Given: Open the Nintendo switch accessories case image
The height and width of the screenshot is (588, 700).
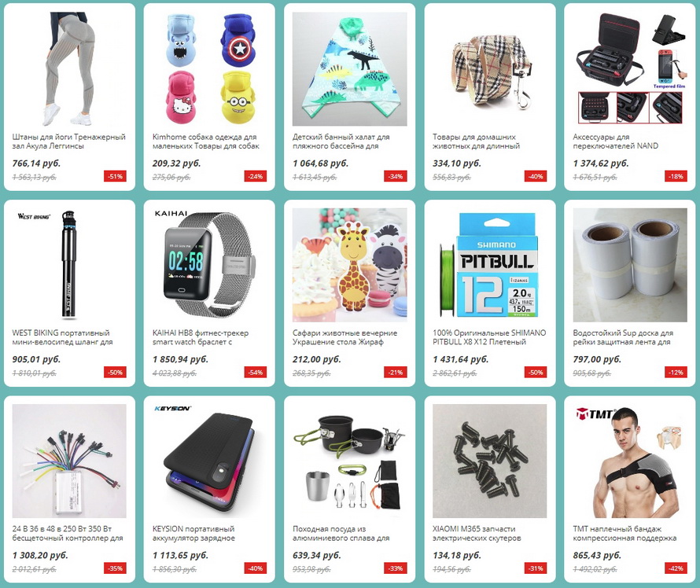Looking at the screenshot, I should coord(630,68).
